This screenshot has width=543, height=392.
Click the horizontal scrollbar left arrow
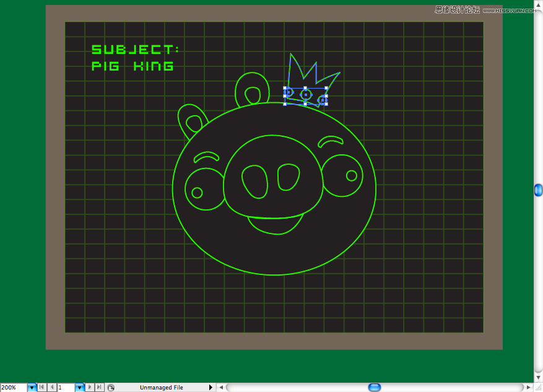(221, 387)
